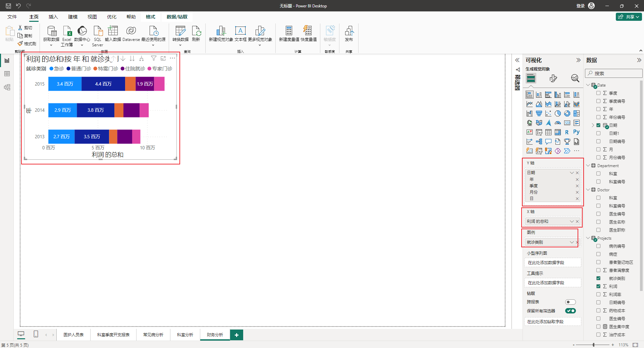Screen dimensions: 644x348
Task: Check the 治疗成本 field
Action: 598,335
